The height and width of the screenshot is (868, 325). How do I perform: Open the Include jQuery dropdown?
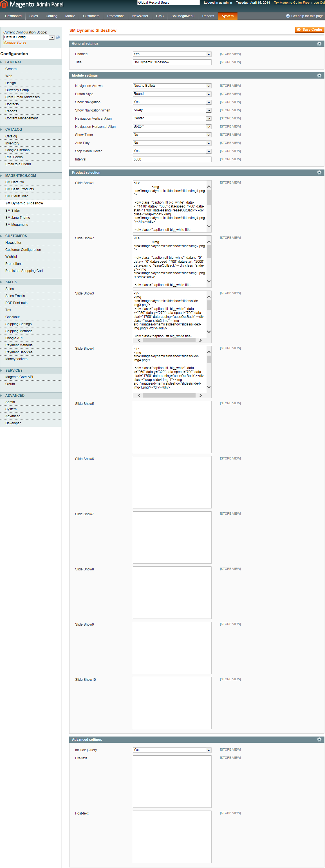coord(172,750)
